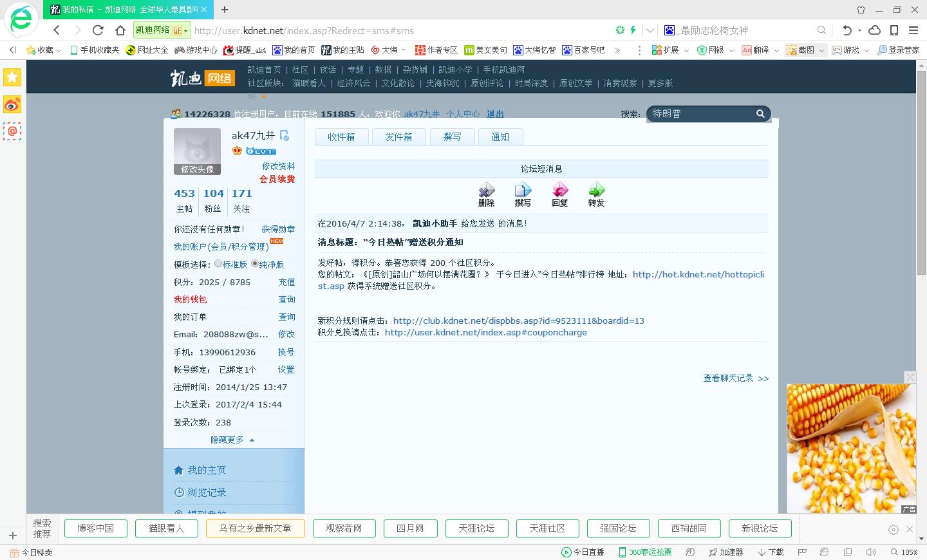
Task: Click 天涯论坛 search recommendation button
Action: click(476, 528)
